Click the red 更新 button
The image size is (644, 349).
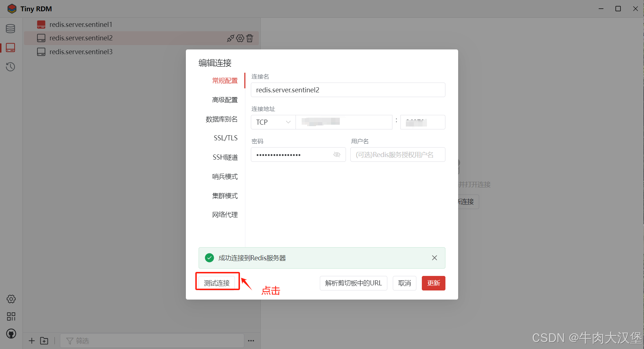point(433,283)
